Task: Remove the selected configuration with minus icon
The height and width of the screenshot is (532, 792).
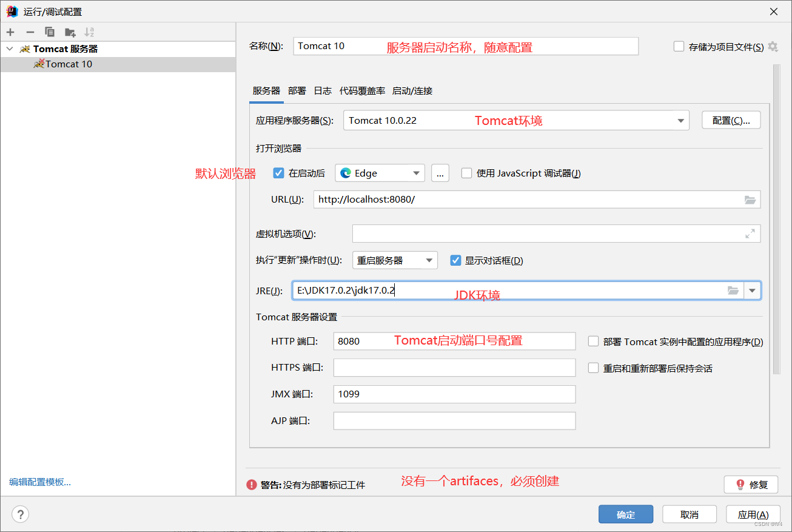Action: [x=30, y=32]
